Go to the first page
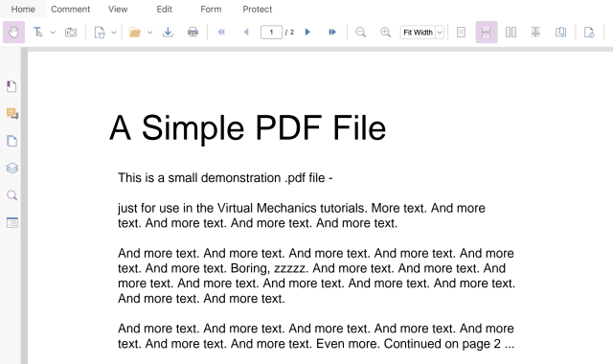This screenshot has width=613, height=364. point(221,32)
